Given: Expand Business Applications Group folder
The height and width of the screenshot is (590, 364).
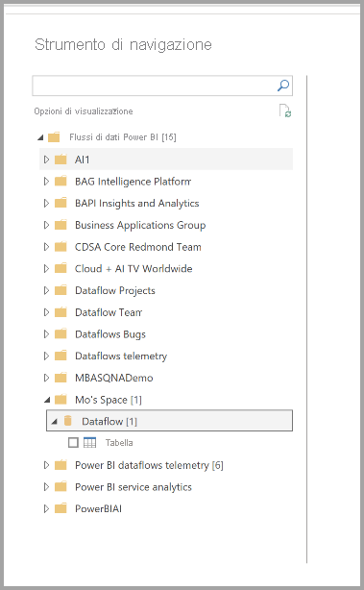Looking at the screenshot, I should coord(47,225).
